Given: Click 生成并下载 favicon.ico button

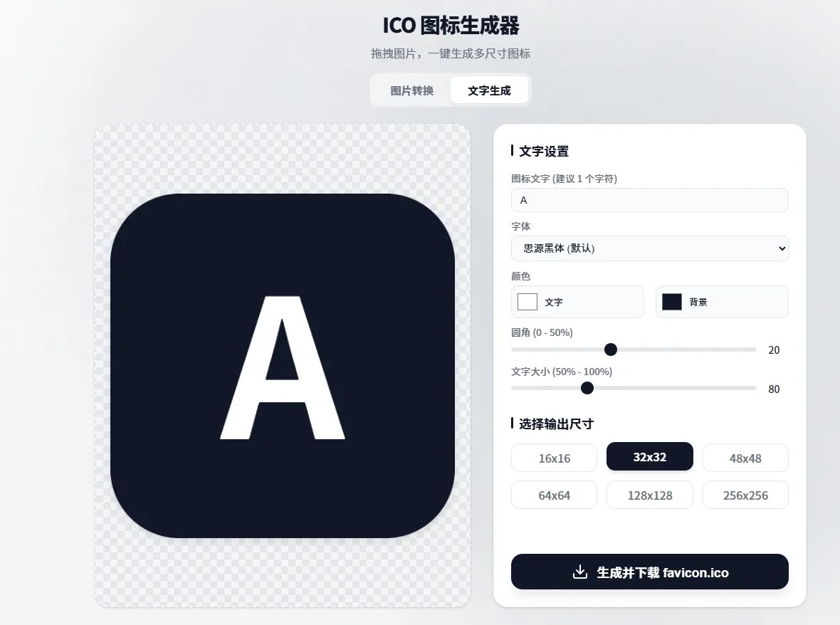Looking at the screenshot, I should tap(649, 572).
